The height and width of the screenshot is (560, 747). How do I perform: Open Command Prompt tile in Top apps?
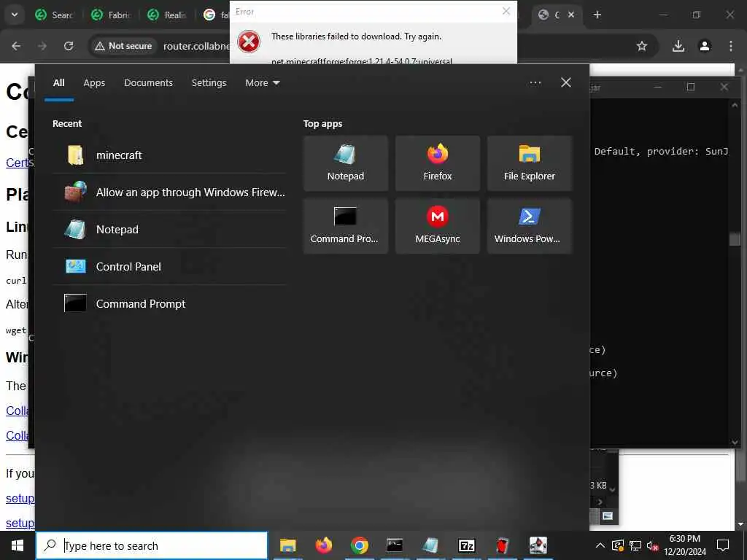click(x=346, y=226)
